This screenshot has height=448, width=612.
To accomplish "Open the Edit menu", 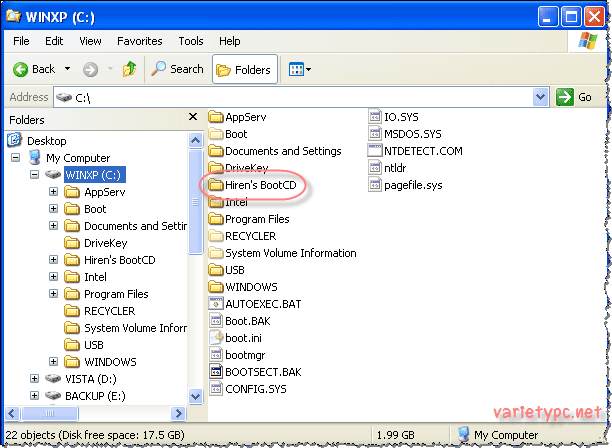I will pos(54,41).
